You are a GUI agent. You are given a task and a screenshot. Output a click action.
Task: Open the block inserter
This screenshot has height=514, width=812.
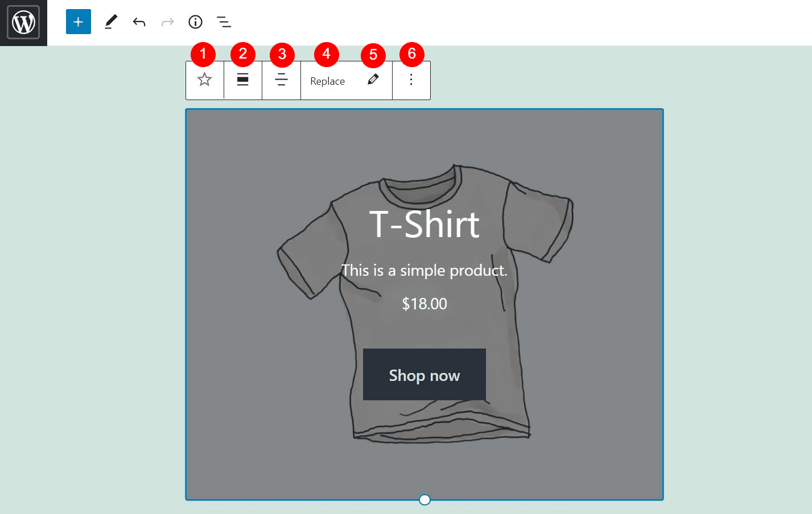click(78, 22)
